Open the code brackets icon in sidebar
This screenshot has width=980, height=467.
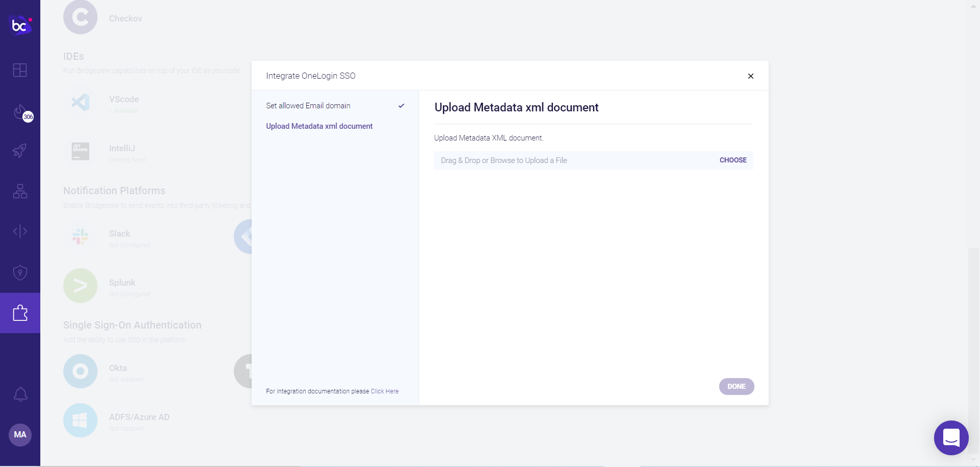click(20, 231)
